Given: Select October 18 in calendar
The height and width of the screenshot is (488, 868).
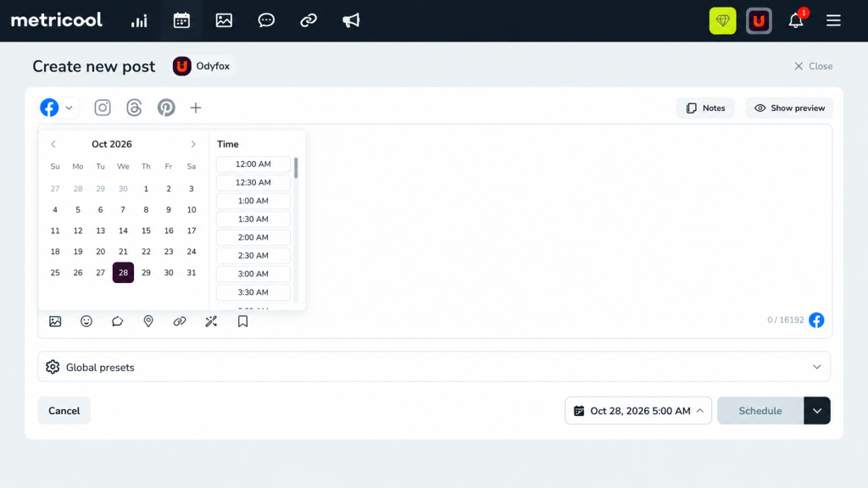Looking at the screenshot, I should pos(55,252).
